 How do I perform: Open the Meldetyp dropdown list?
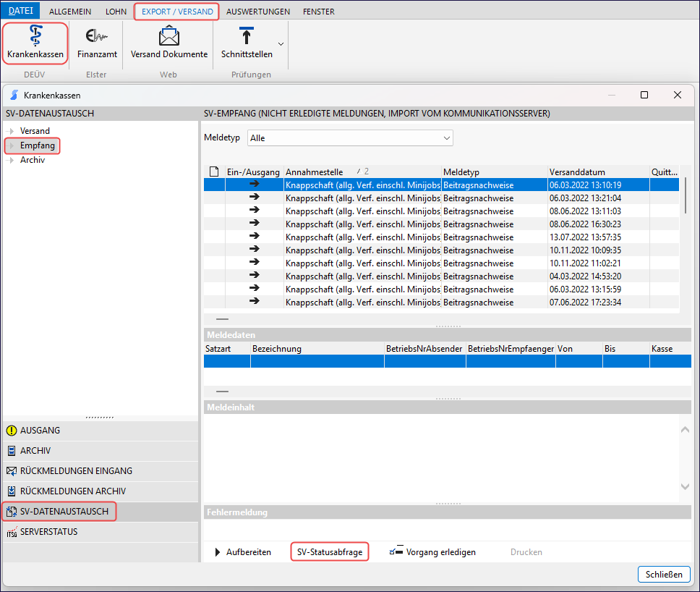click(350, 138)
